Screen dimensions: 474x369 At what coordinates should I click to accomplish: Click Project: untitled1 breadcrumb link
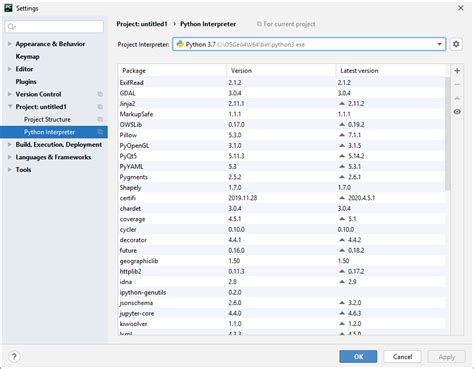[x=142, y=24]
